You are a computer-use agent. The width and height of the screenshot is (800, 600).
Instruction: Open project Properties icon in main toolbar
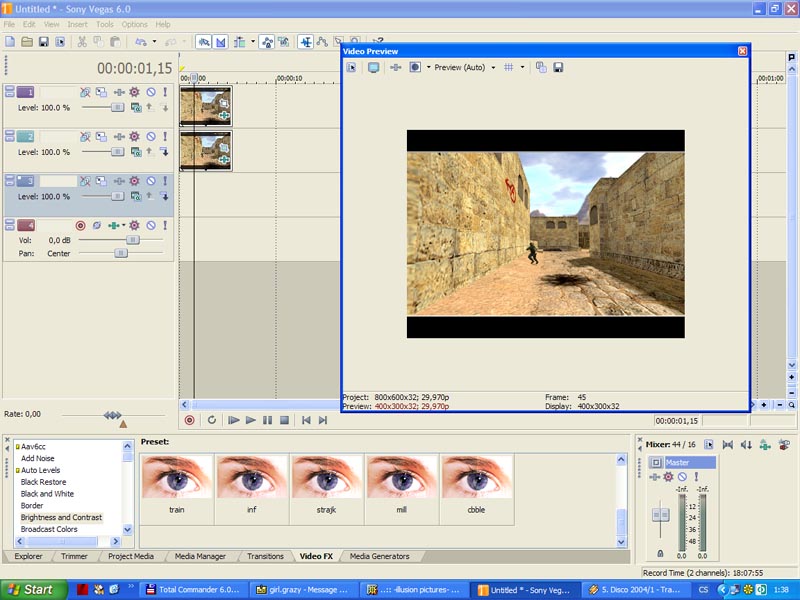[x=60, y=42]
